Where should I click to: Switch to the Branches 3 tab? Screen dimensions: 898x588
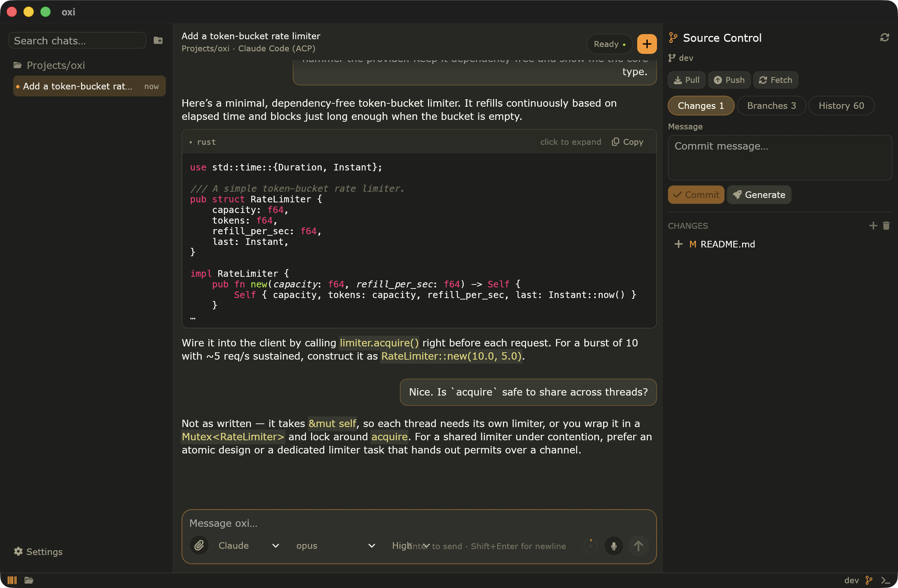point(771,106)
